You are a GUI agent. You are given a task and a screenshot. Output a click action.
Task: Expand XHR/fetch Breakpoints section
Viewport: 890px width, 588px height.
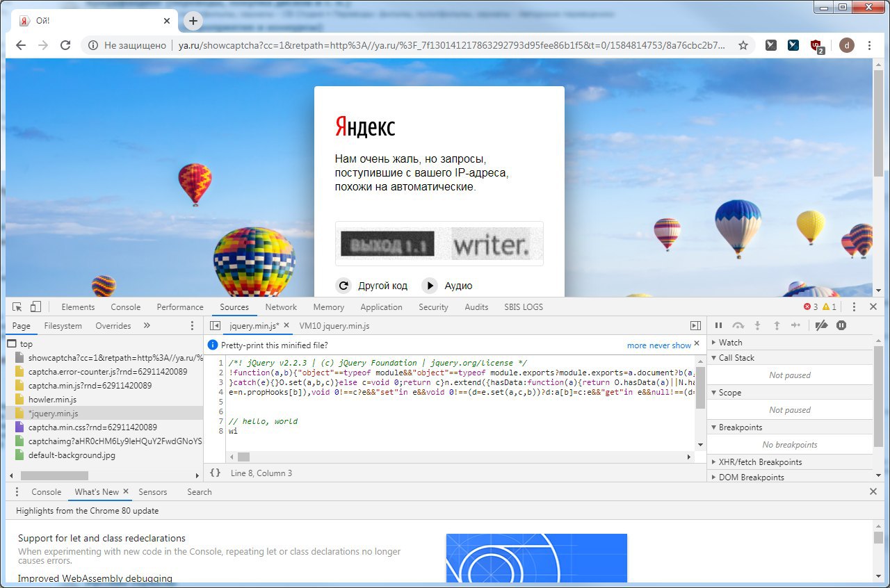click(791, 462)
